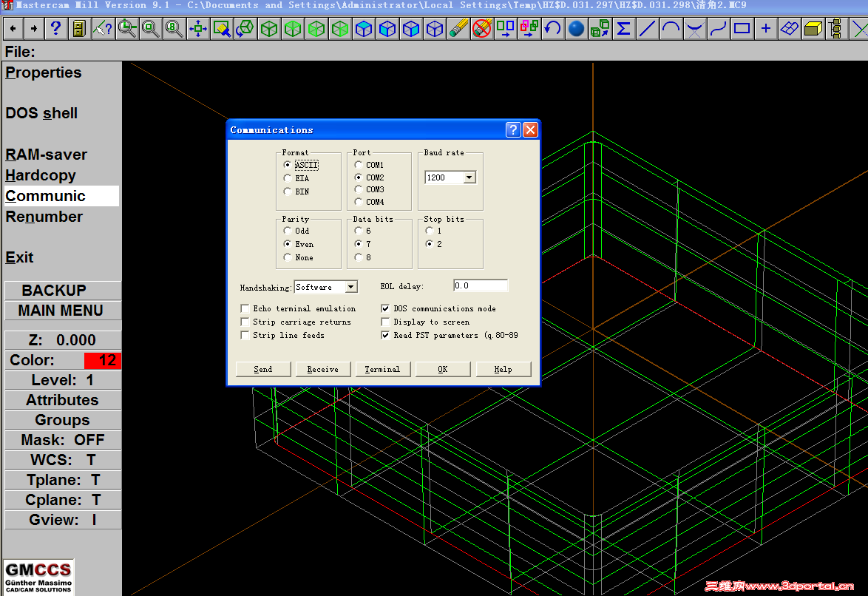Select 8 data bits option
The image size is (868, 596).
pos(358,257)
